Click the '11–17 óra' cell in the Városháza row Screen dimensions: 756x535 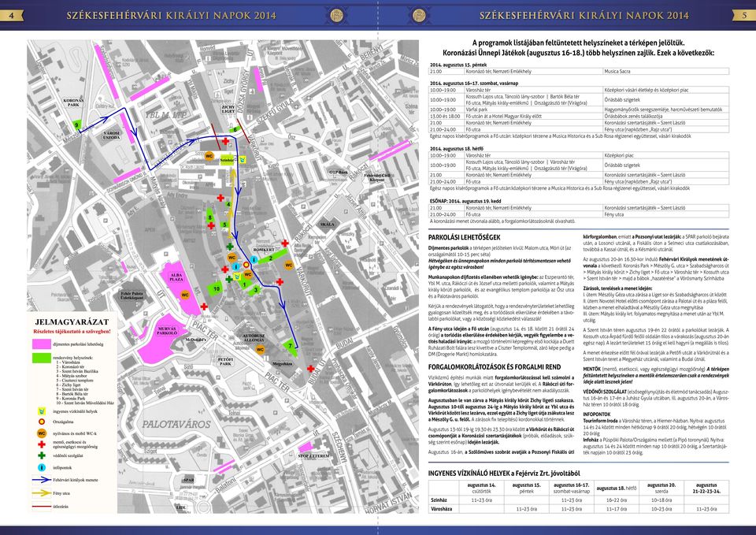[x=616, y=509]
